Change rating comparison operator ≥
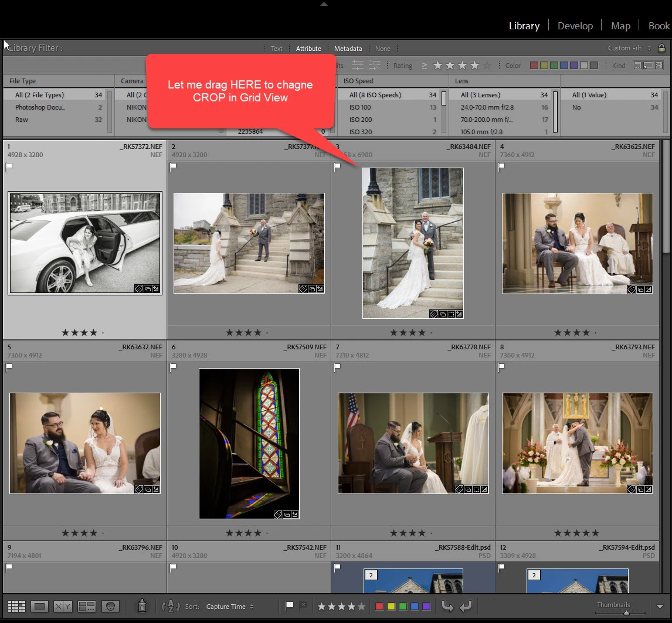 point(425,65)
